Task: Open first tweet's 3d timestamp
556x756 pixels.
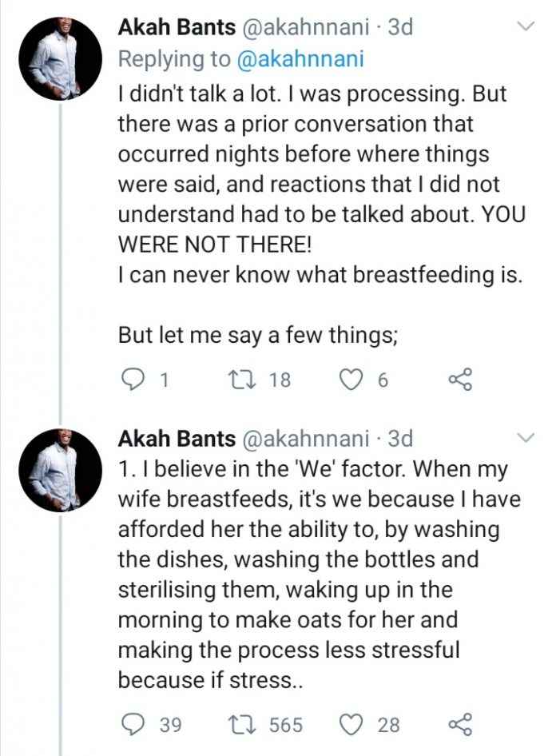Action: coord(400,26)
